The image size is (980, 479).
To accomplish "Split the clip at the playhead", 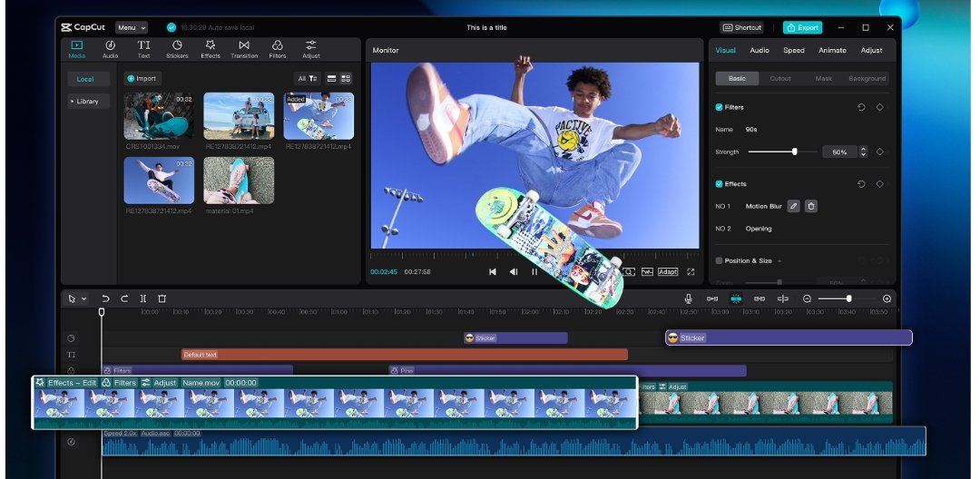I will pos(143,299).
